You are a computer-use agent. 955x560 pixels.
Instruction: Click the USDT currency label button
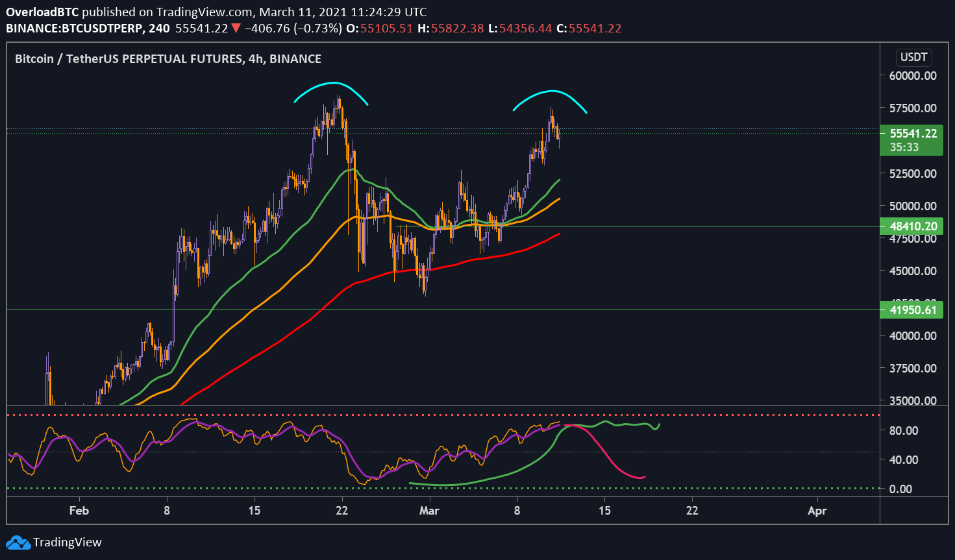coord(913,57)
